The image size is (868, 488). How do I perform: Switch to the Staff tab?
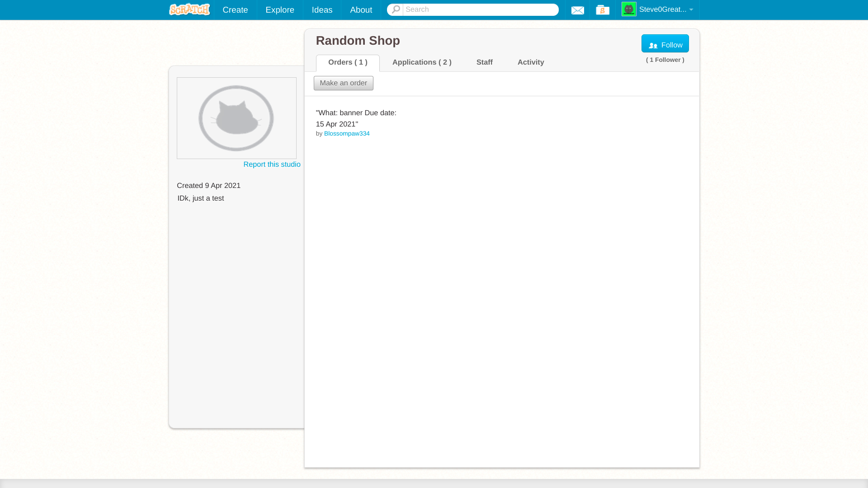point(484,63)
